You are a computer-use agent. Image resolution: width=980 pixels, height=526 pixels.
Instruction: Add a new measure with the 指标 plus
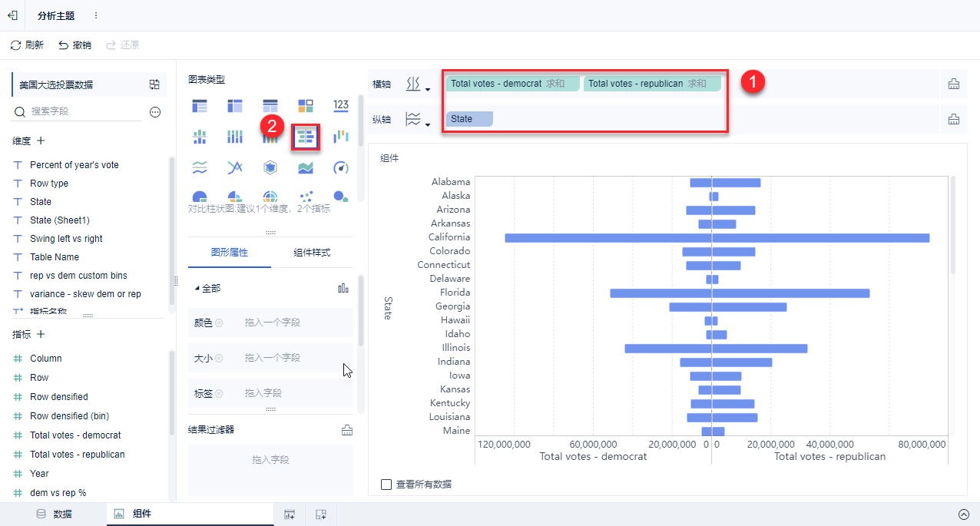(x=41, y=335)
